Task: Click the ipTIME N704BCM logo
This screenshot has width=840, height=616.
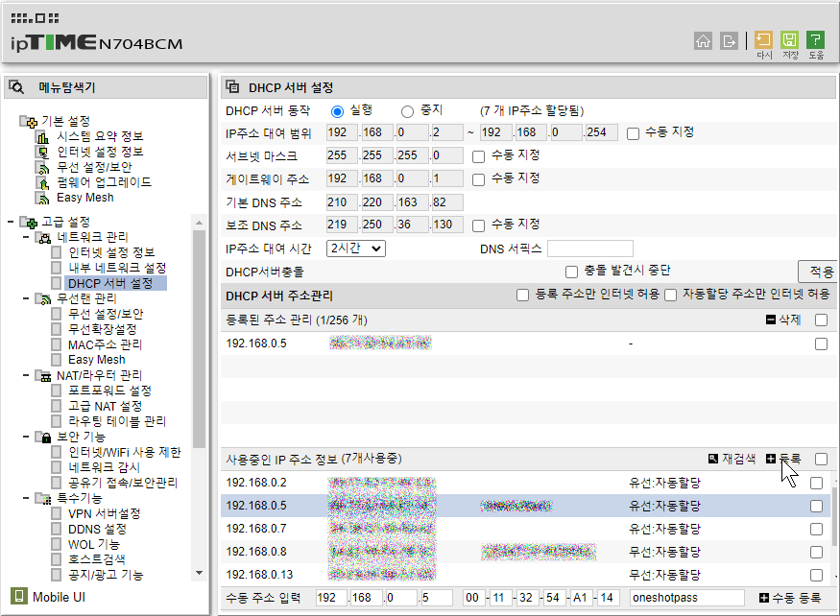Action: pos(96,42)
